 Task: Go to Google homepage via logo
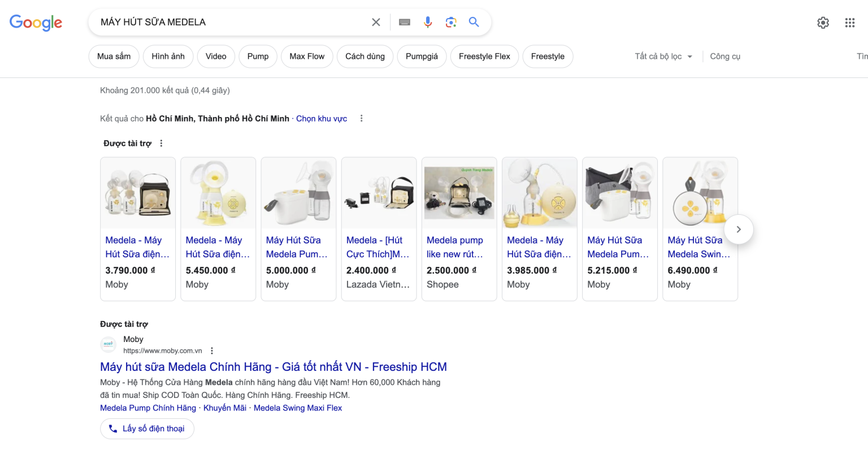[36, 23]
